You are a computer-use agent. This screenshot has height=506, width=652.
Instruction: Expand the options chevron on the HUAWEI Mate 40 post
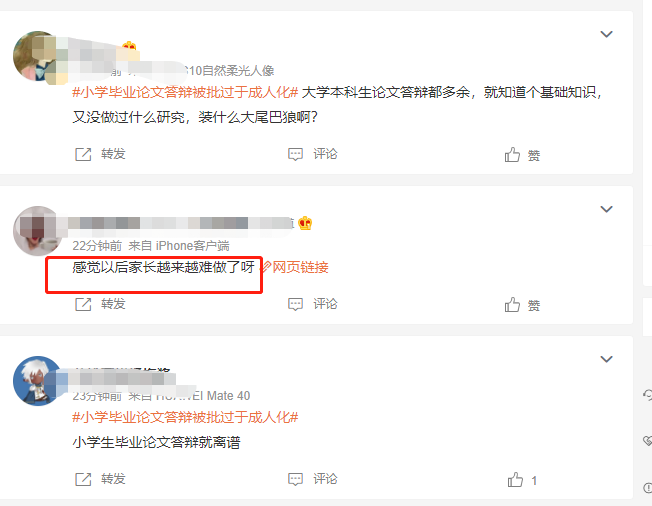click(606, 359)
